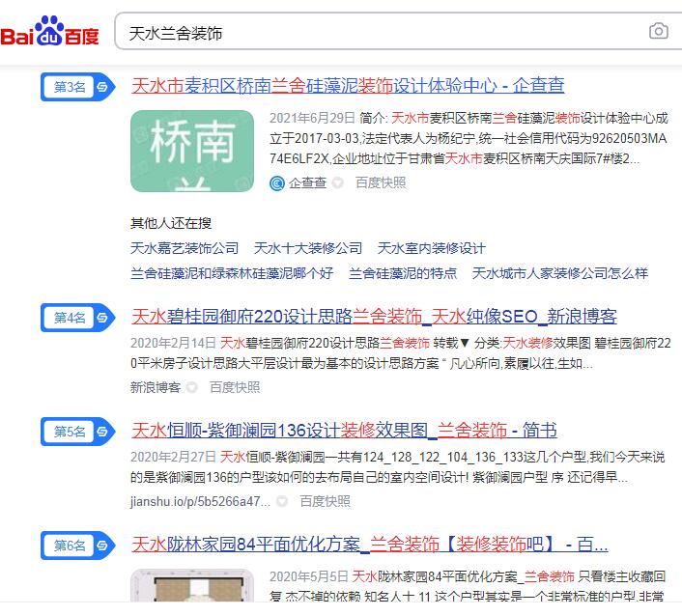Open 天水陇林家园84平面优化方案 result title

[370, 545]
